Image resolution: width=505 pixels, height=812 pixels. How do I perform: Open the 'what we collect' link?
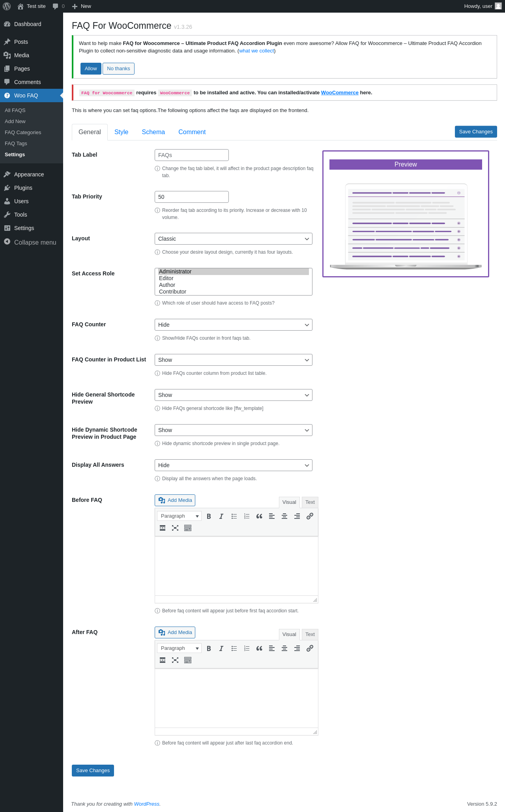pos(256,51)
